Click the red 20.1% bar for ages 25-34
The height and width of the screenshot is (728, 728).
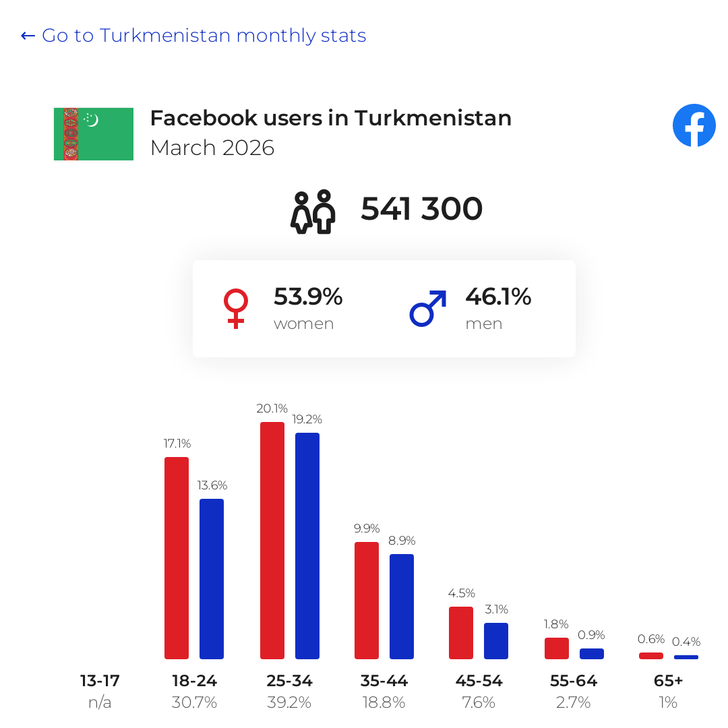(272, 541)
